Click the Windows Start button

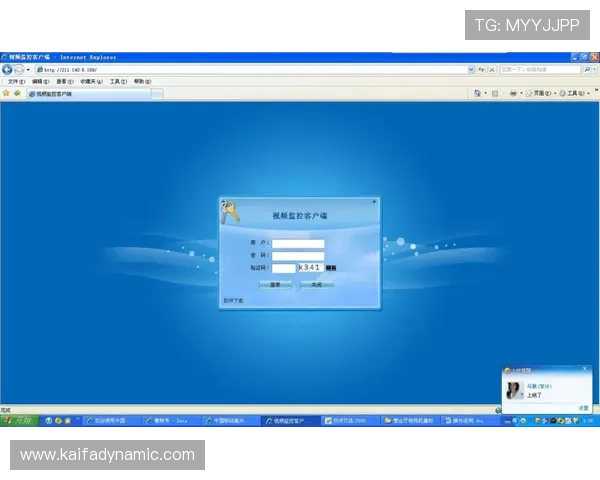pos(18,421)
